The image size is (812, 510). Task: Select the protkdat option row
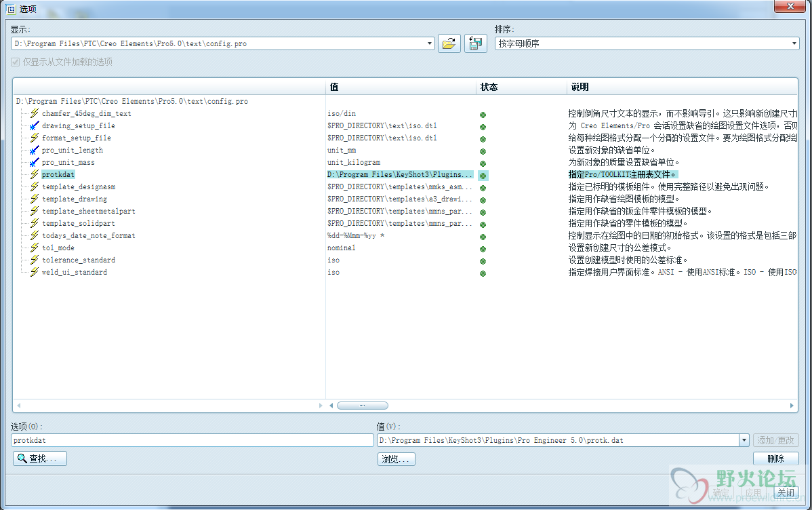(58, 175)
